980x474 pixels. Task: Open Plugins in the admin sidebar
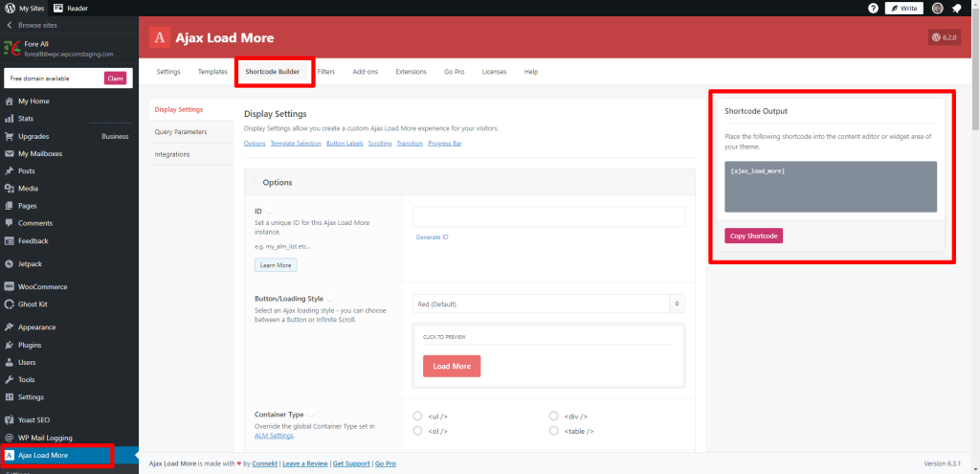pos(30,345)
